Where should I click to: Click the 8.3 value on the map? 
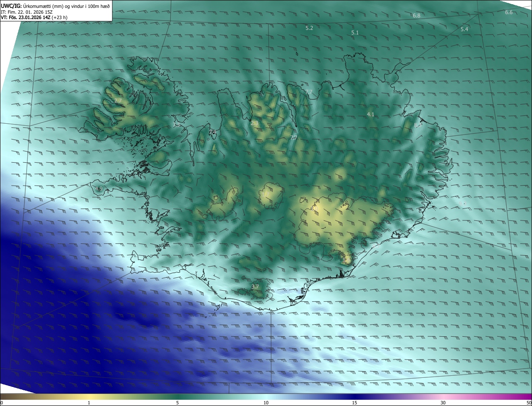pos(418,124)
